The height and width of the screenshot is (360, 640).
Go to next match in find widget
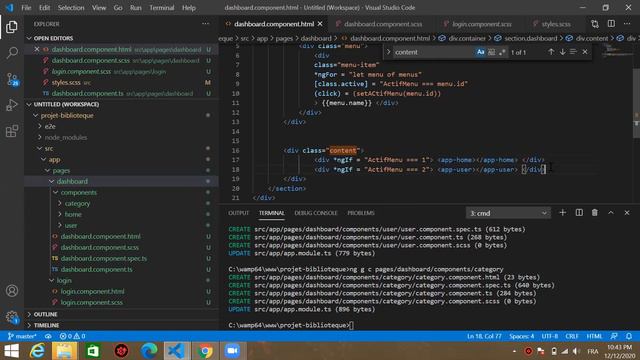562,52
